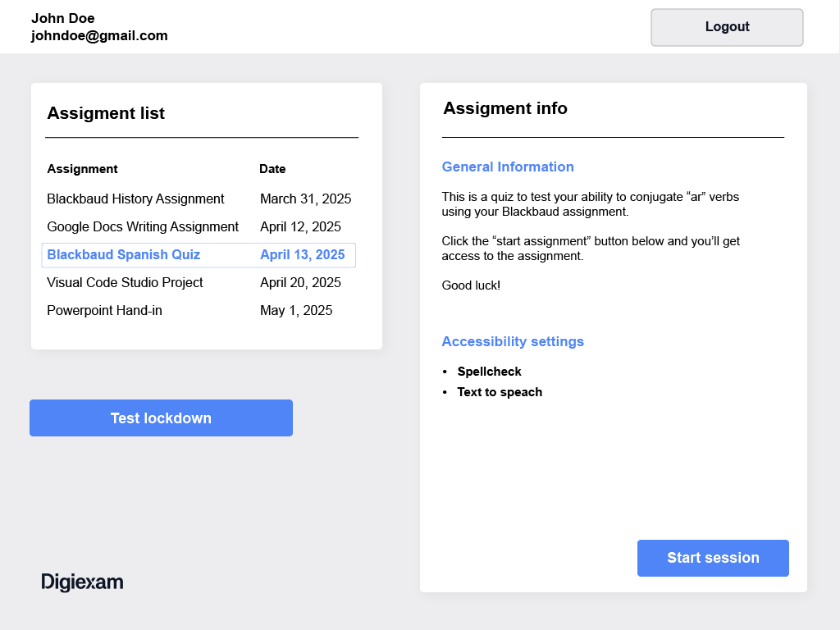Click the April 13, 2025 date
The width and height of the screenshot is (840, 630).
point(303,254)
